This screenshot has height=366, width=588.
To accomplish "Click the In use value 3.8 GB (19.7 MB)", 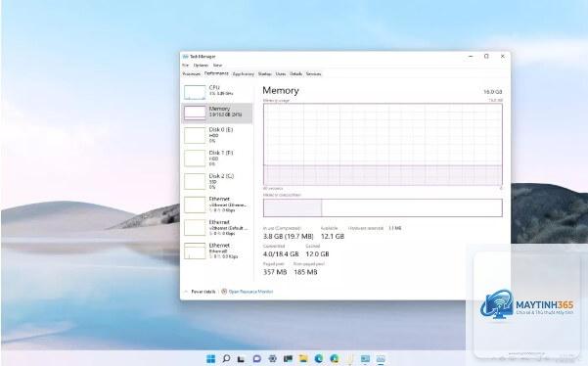I will (x=288, y=236).
